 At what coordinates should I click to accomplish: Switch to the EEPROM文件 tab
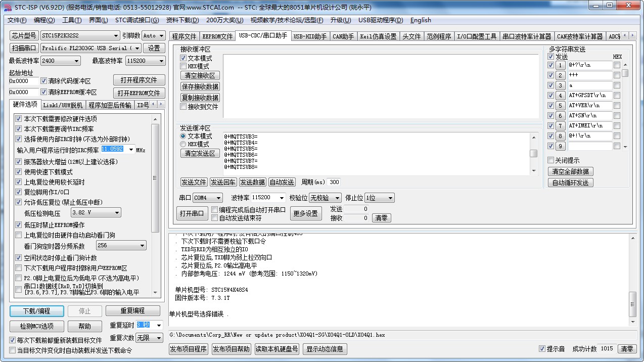217,36
